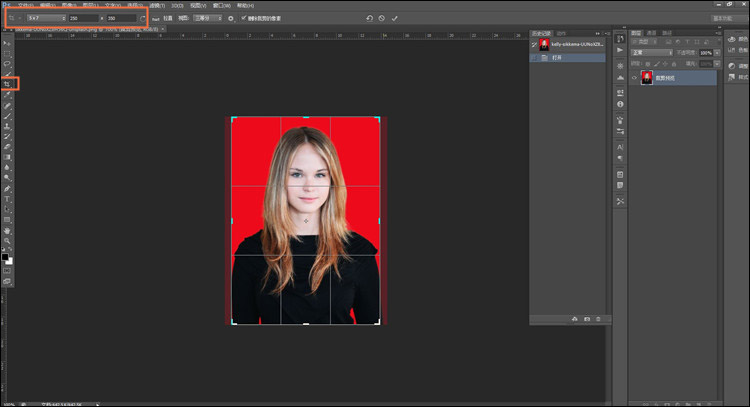The height and width of the screenshot is (407, 750).
Task: Select the Zoom tool
Action: (7, 240)
